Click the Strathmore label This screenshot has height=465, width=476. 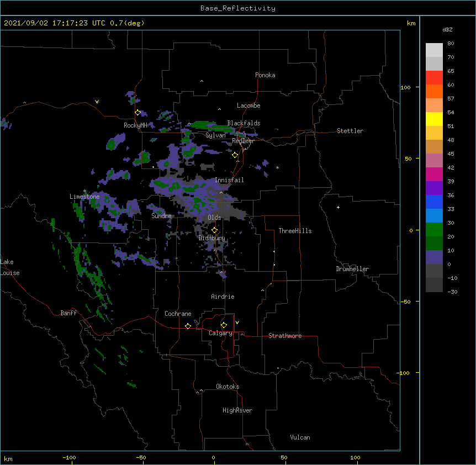(285, 336)
